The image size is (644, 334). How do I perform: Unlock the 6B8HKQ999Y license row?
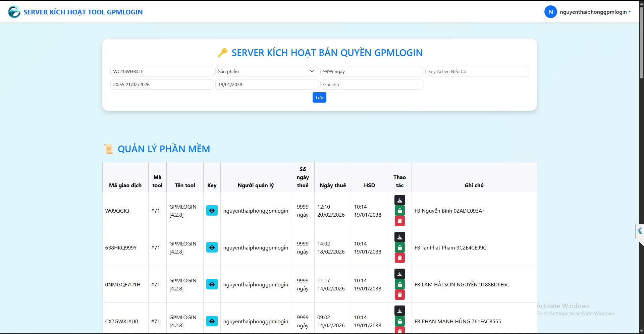pos(399,247)
